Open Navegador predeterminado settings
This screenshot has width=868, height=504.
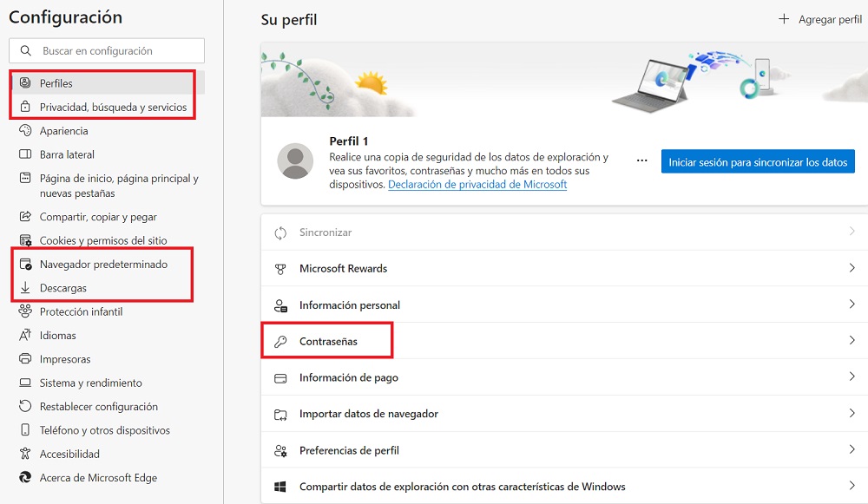[107, 265]
